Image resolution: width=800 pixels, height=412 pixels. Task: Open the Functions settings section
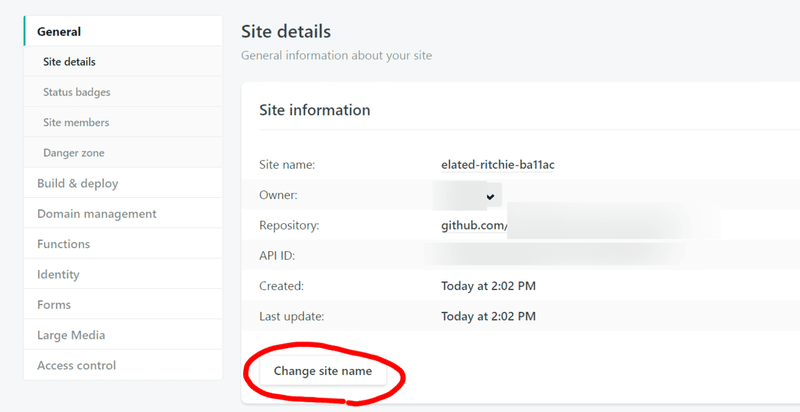point(63,244)
